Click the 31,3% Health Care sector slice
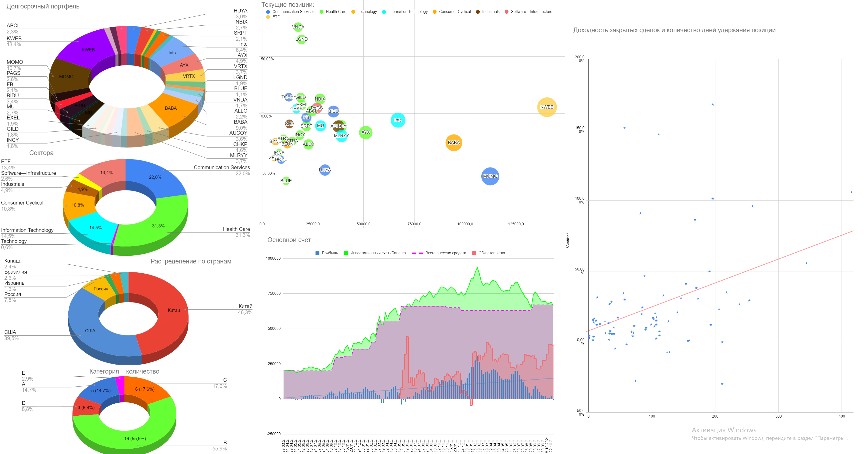 158,226
